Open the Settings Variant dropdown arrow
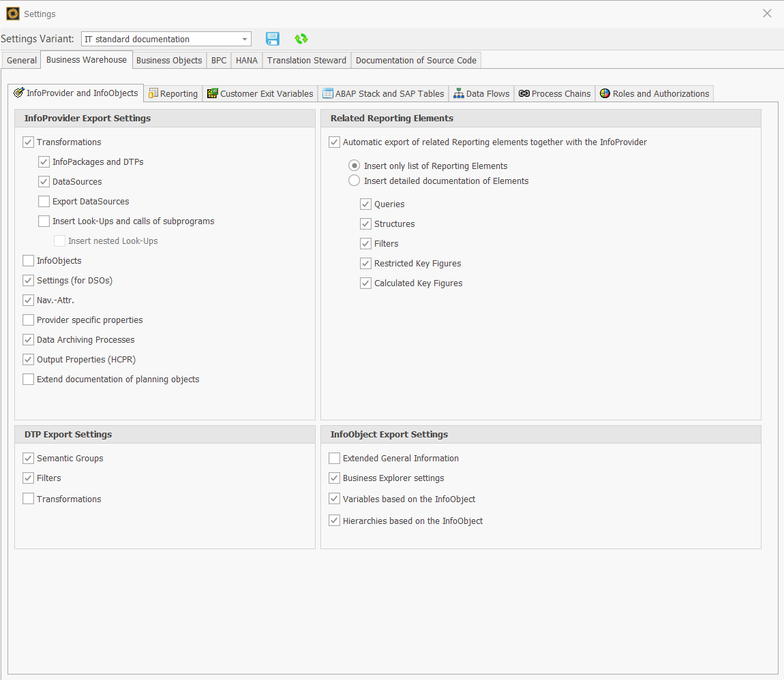 click(x=245, y=40)
